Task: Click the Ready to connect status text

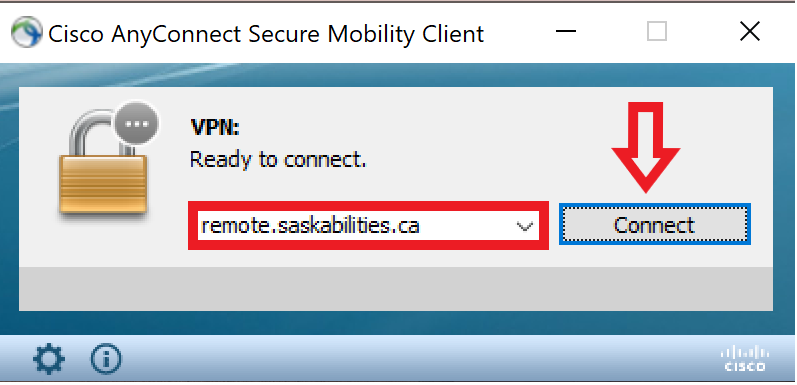Action: click(278, 160)
